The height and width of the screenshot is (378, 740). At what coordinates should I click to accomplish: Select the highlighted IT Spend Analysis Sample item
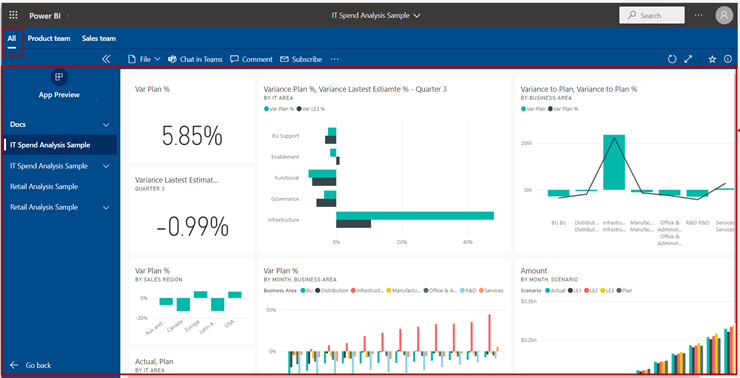point(60,145)
